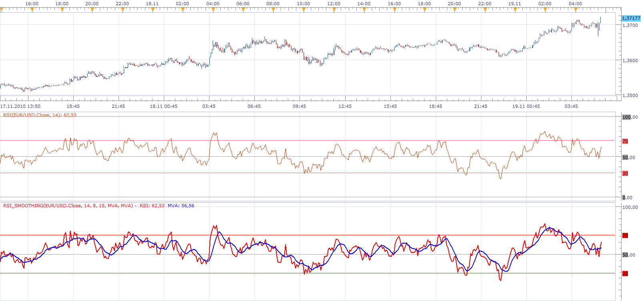Click the orange marker under 06:00

pyautogui.click(x=243, y=10)
